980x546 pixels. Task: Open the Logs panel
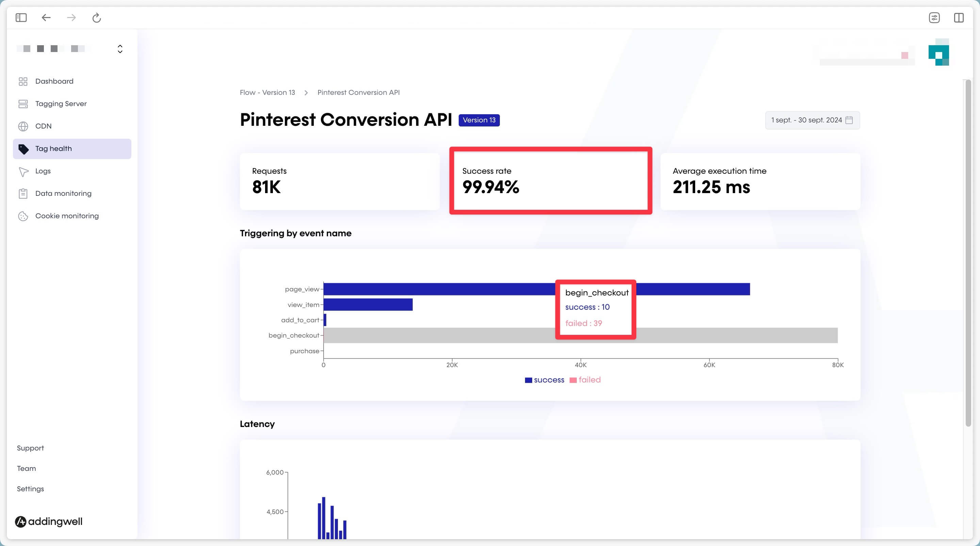click(x=43, y=171)
